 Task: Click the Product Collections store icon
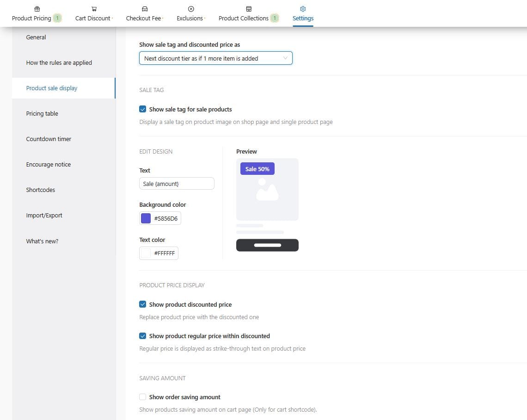(x=249, y=9)
